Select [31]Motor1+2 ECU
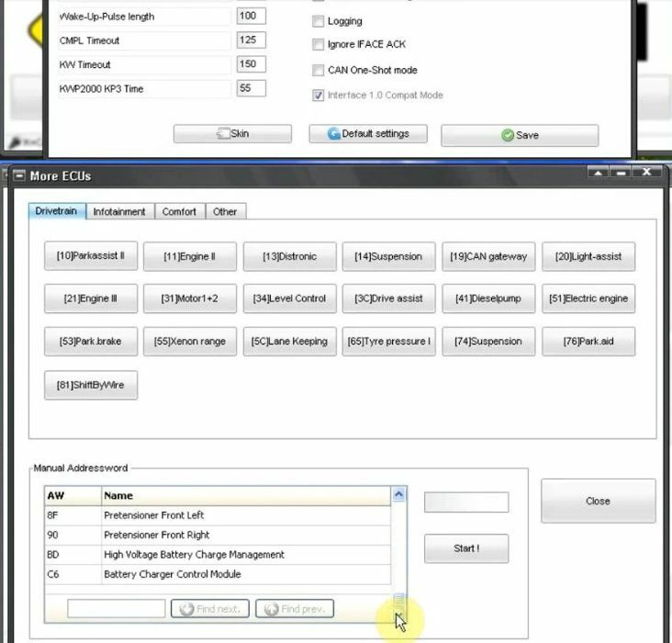This screenshot has height=643, width=672. (x=190, y=299)
